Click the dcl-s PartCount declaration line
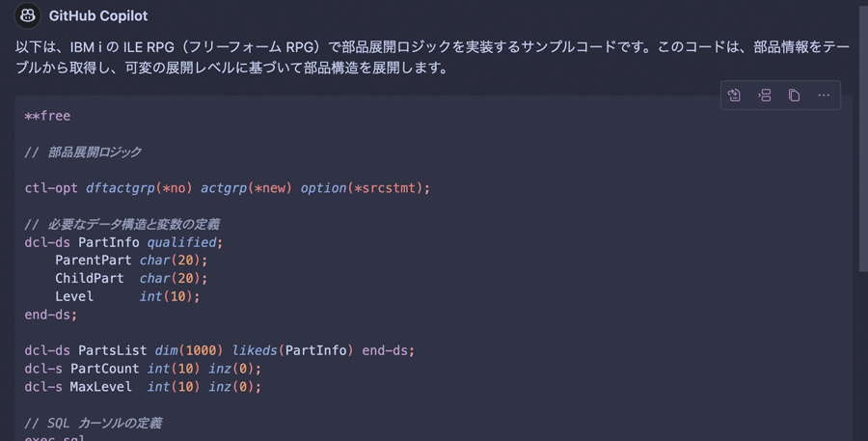The image size is (868, 441). (143, 369)
